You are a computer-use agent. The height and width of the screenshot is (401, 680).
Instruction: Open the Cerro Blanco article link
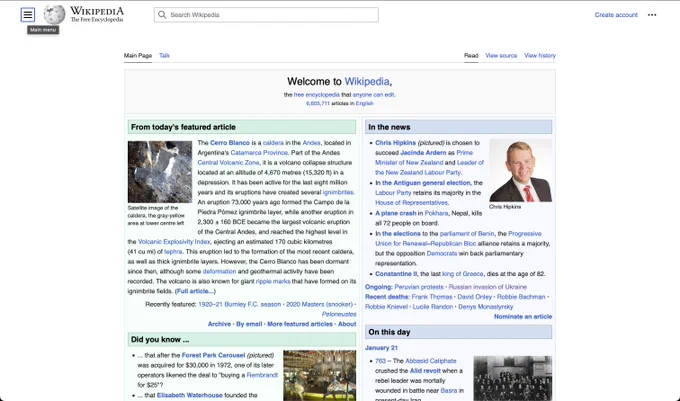click(x=230, y=143)
